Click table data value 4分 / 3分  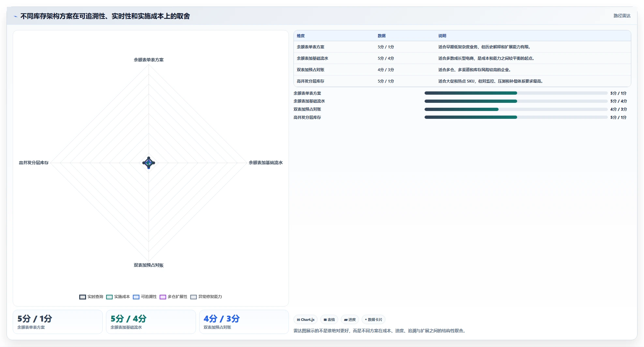[386, 70]
